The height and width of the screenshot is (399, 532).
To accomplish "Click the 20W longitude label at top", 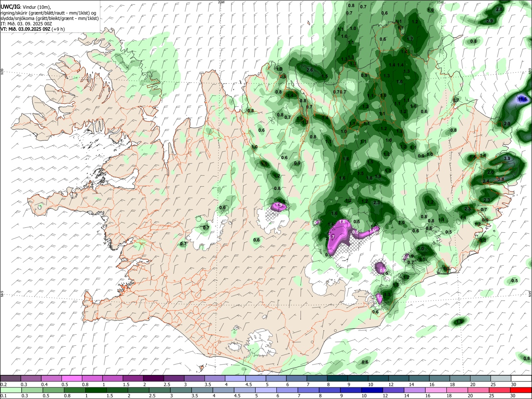I will tap(221, 2).
